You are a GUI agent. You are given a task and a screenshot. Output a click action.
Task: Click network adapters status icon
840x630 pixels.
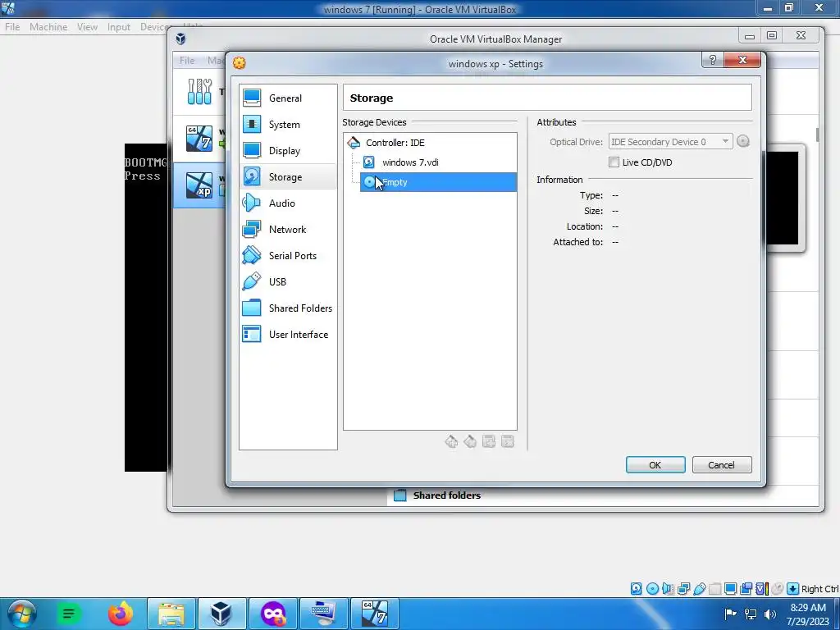(683, 589)
